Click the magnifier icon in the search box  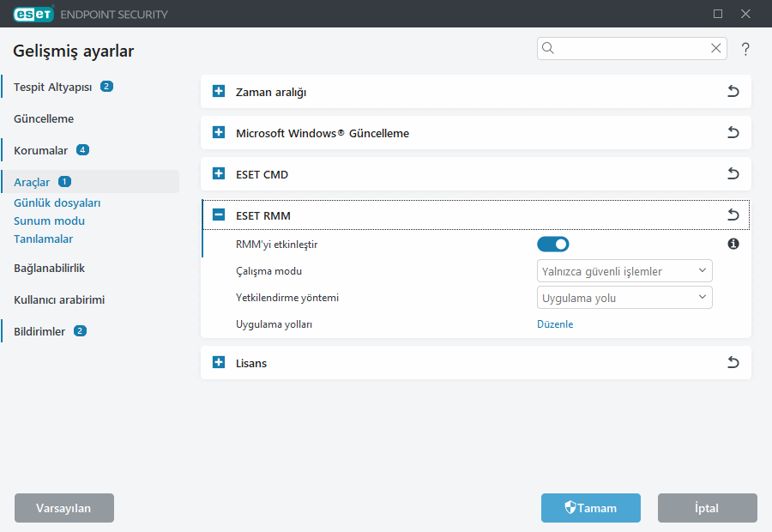[x=548, y=48]
